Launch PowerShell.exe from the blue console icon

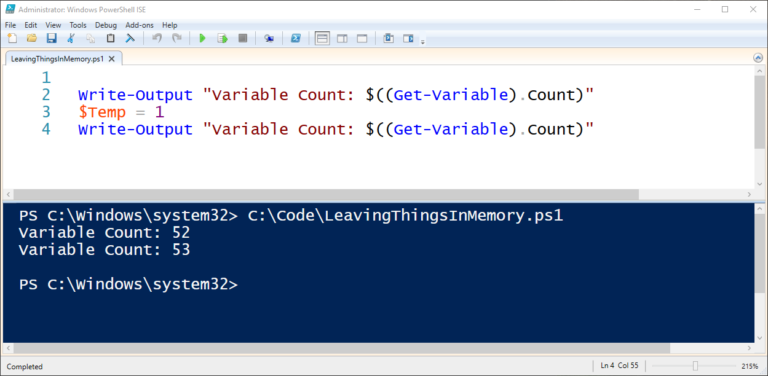click(295, 38)
